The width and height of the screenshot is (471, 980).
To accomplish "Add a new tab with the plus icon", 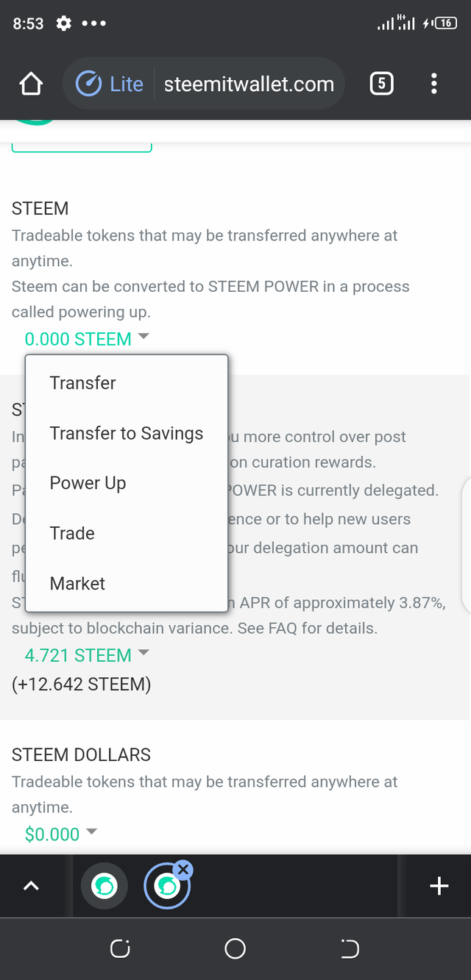I will click(x=439, y=887).
